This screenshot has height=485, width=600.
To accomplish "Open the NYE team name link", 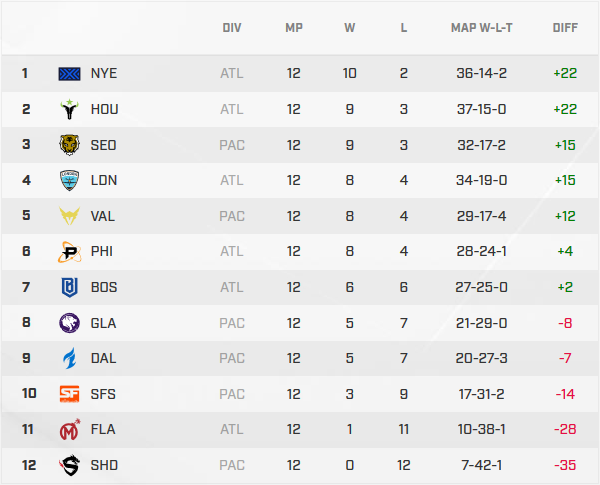I will (103, 73).
